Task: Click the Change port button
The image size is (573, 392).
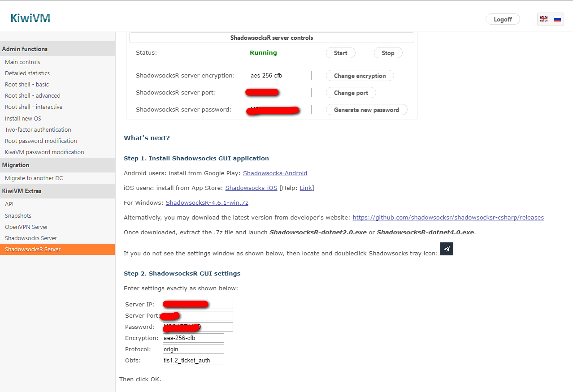Action: coord(351,93)
